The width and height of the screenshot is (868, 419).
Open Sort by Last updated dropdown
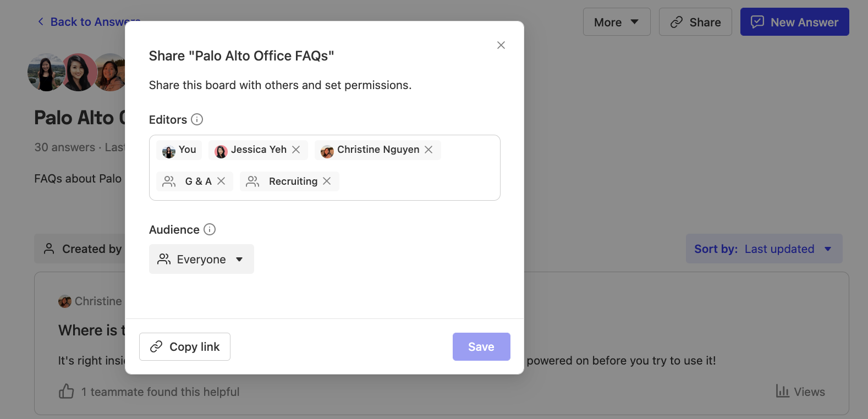(x=763, y=249)
